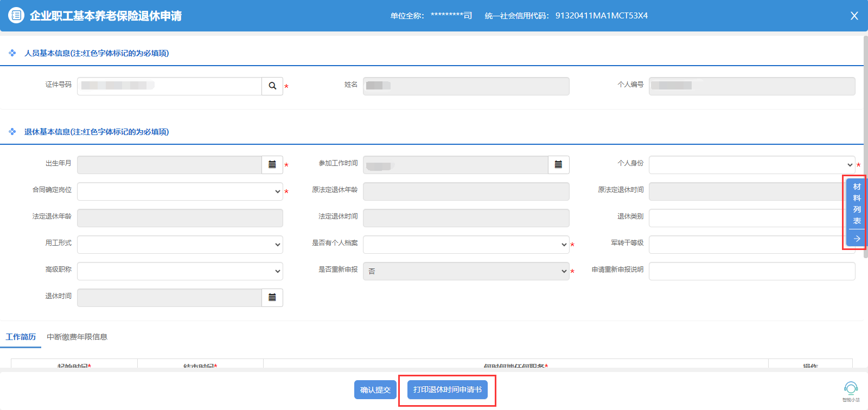Open the 参加工作时间 calendar picker
868x410 pixels.
tap(558, 165)
